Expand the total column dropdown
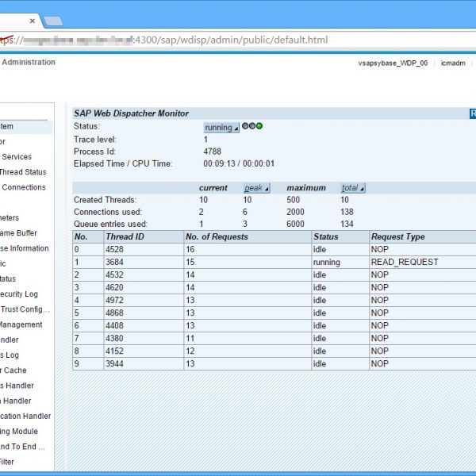The image size is (476, 476). tap(352, 188)
